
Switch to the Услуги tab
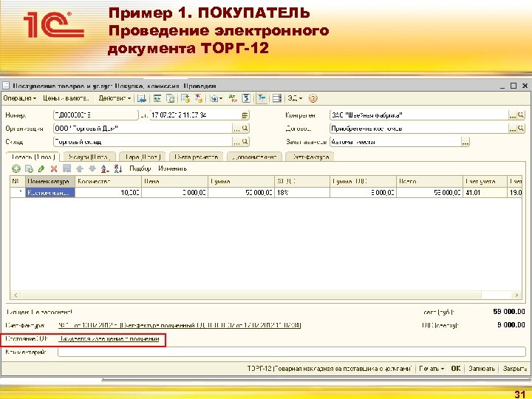click(x=89, y=157)
